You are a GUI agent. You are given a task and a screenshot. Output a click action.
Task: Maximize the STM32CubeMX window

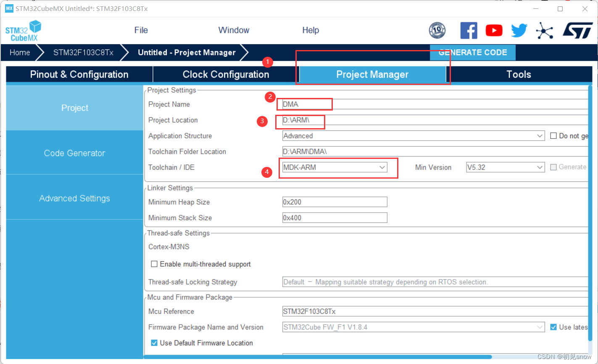coord(560,9)
